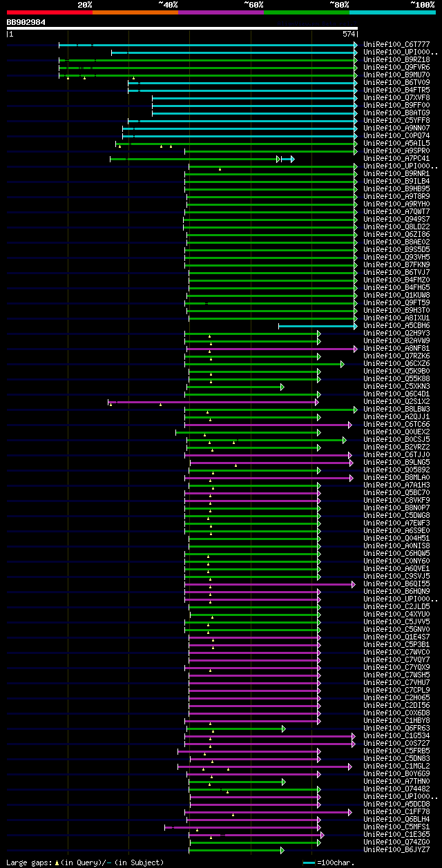Open entry UniRef100_Q5BC70
Screen dimensions: 442x868
click(x=396, y=492)
